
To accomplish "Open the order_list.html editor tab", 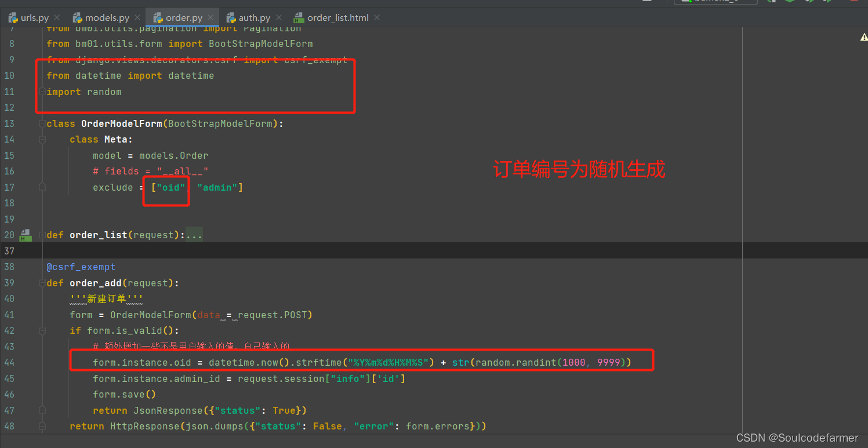I will pyautogui.click(x=332, y=17).
